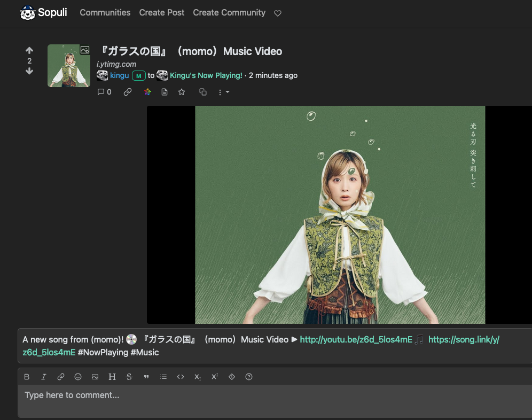532x420 pixels.
Task: Upload an image via editor toolbar
Action: (x=95, y=377)
